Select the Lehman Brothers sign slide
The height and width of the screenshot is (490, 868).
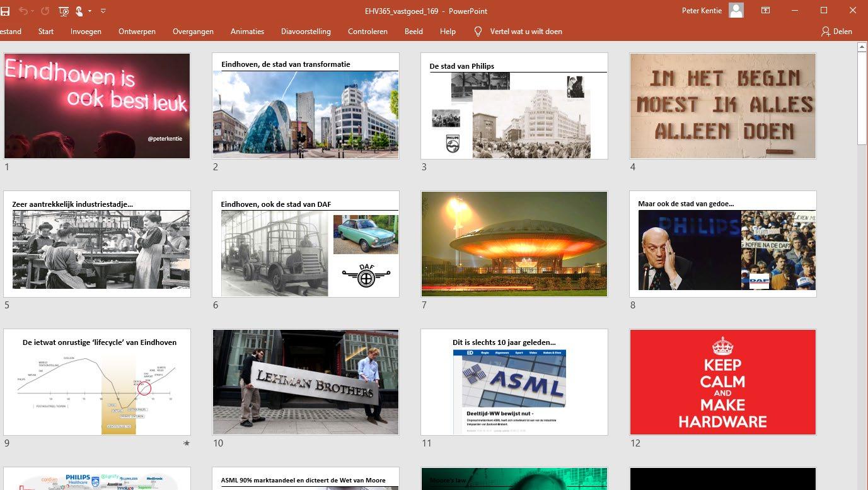pyautogui.click(x=306, y=382)
